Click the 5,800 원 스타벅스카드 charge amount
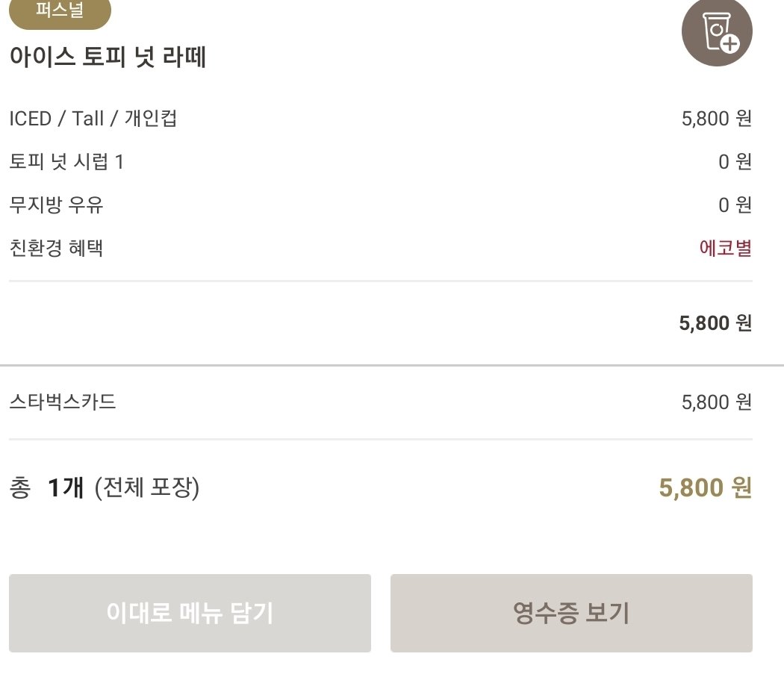Image resolution: width=784 pixels, height=692 pixels. click(717, 402)
